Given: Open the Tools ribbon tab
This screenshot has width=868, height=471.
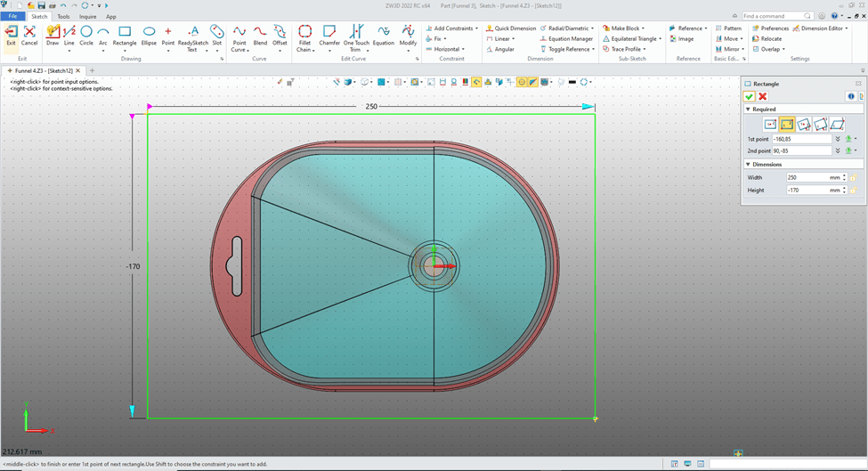Looking at the screenshot, I should [x=63, y=16].
